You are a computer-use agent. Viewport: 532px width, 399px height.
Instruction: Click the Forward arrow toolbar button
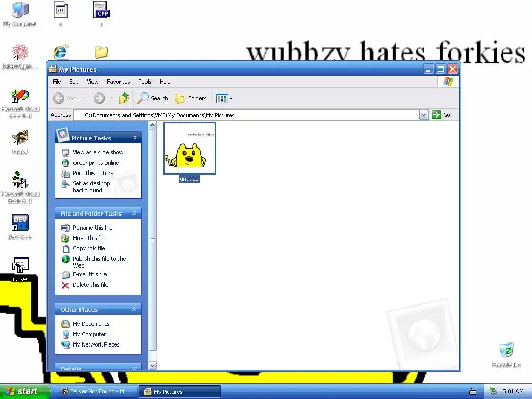(99, 98)
